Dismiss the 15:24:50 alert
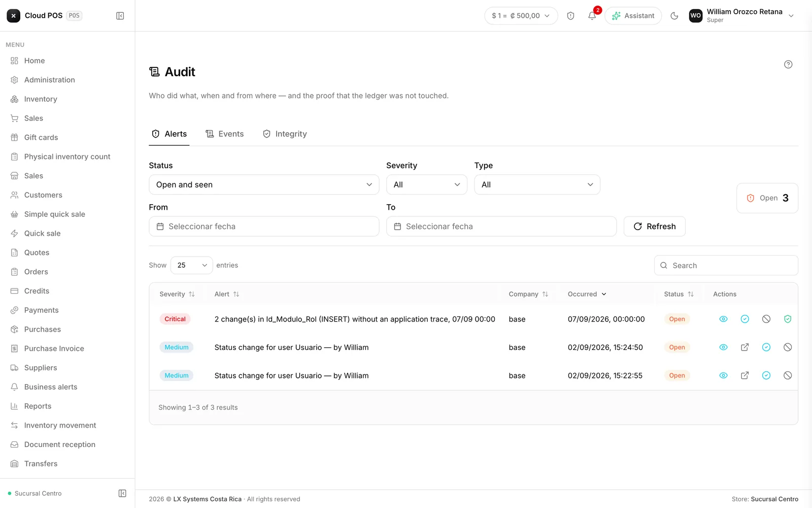 (788, 347)
